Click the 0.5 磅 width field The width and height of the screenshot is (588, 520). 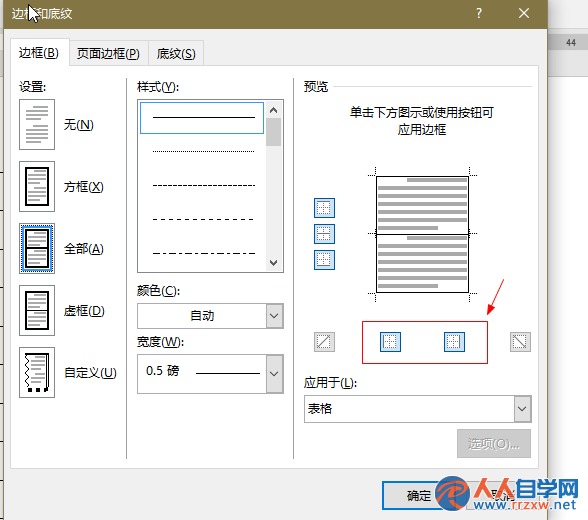[x=202, y=374]
